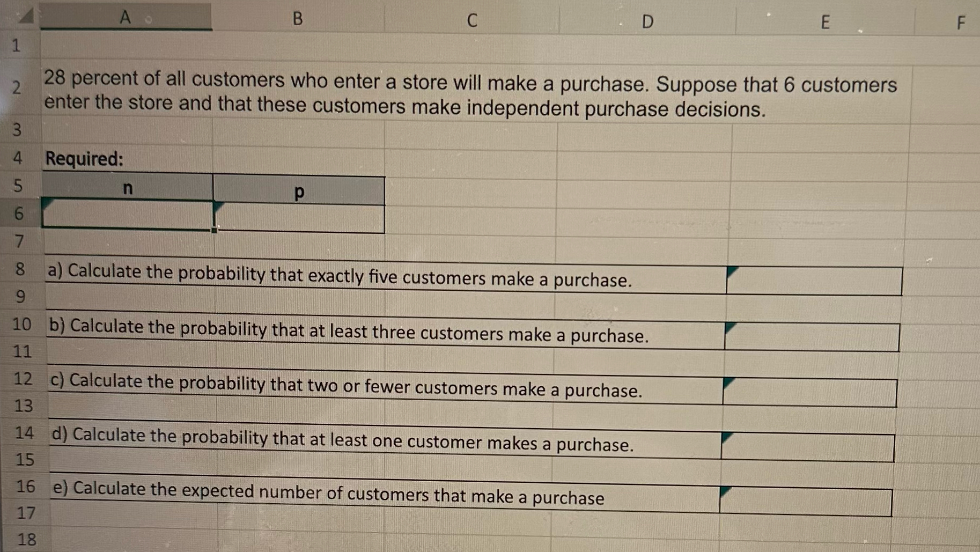Click the cell under the n header
Viewport: 980px width, 552px height.
click(126, 215)
